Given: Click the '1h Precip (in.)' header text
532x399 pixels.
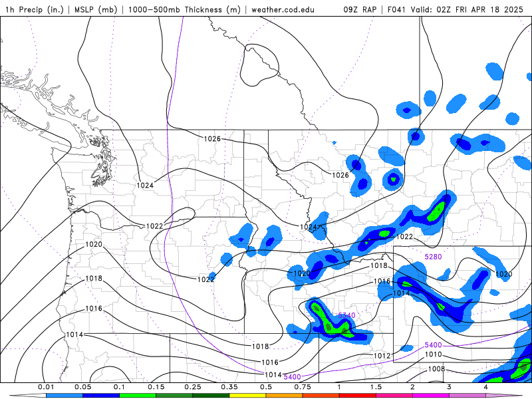Looking at the screenshot, I should [35, 9].
